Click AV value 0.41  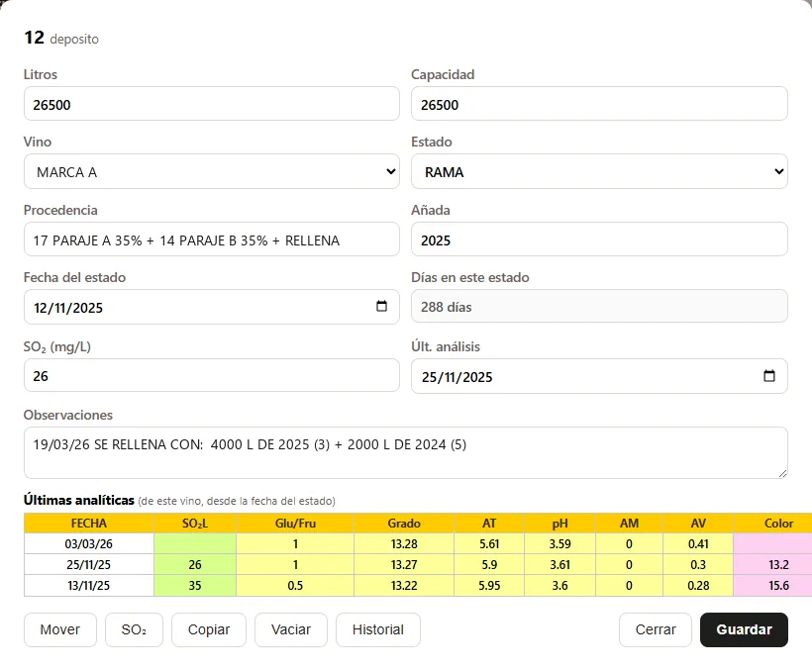tap(698, 543)
